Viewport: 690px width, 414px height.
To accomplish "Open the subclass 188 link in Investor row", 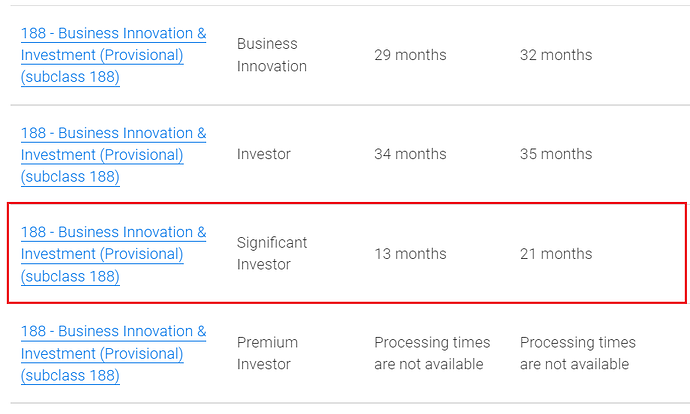I will click(x=113, y=133).
